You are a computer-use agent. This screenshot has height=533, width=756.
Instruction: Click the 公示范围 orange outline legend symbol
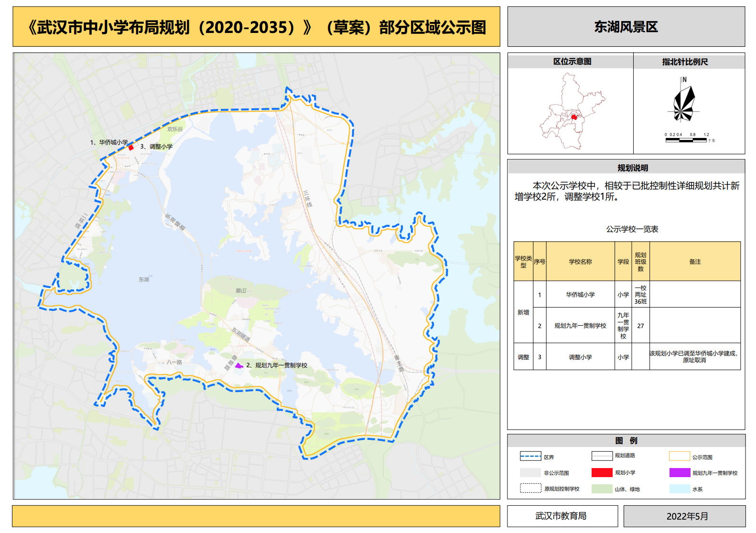[x=679, y=457]
